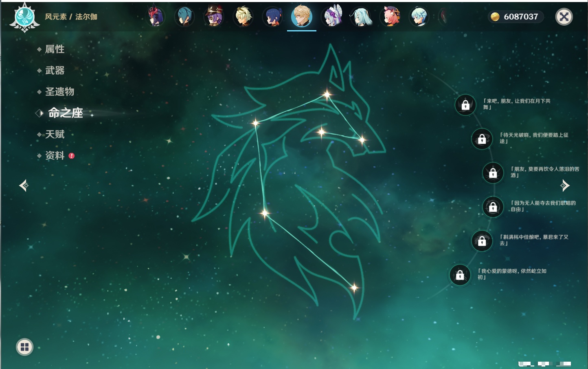Open the 属性 attributes tab
This screenshot has width=588, height=369.
point(55,49)
